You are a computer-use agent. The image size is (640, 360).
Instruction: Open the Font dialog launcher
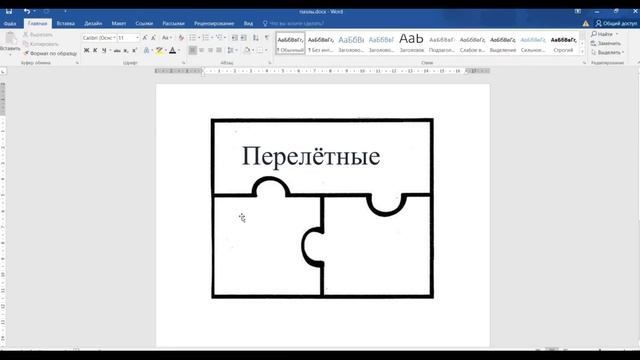click(183, 63)
